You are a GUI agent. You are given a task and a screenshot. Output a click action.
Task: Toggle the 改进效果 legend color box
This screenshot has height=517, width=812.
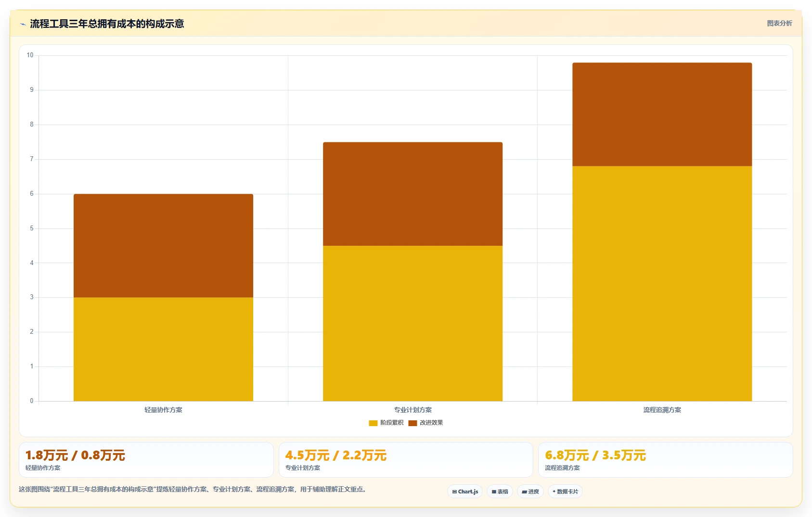click(412, 423)
